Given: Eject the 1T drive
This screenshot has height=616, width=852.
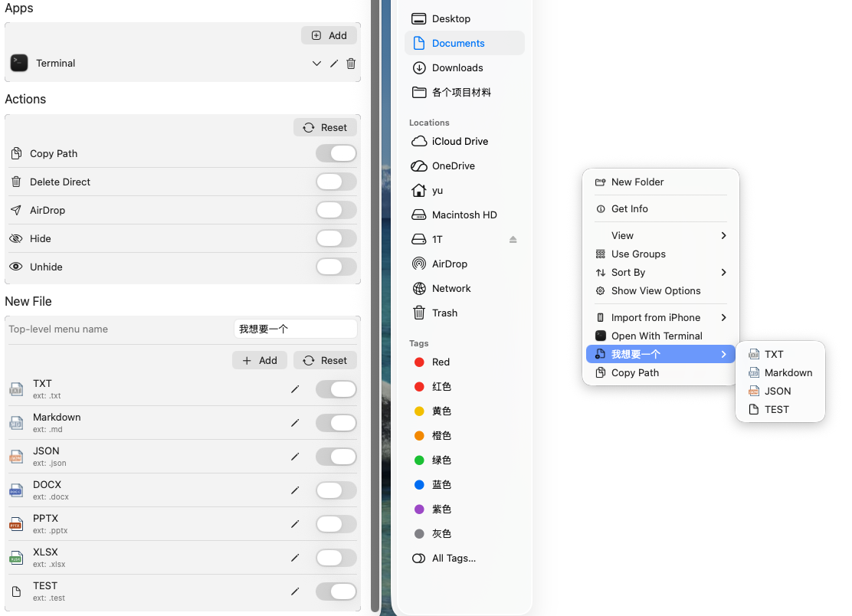Looking at the screenshot, I should tap(513, 240).
